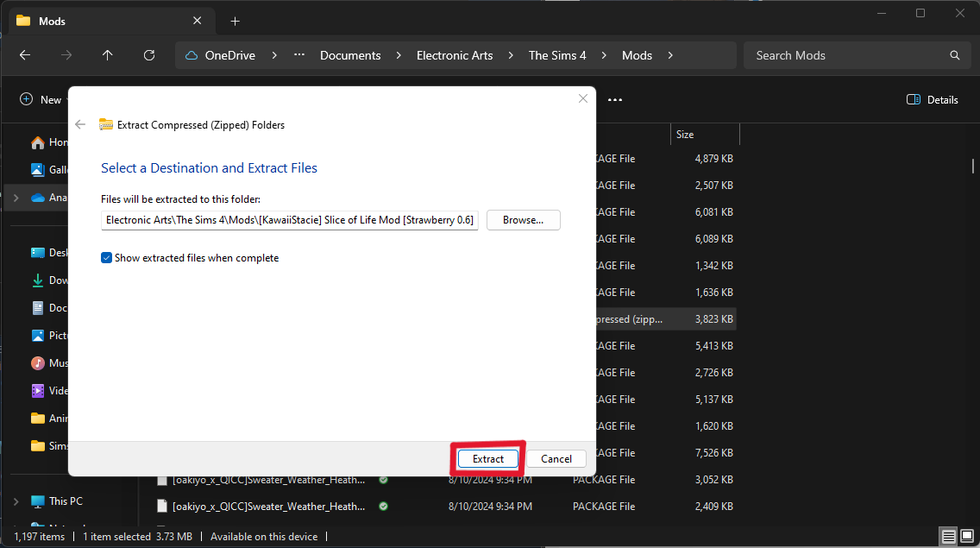Open a new Explorer tab
980x548 pixels.
(235, 21)
